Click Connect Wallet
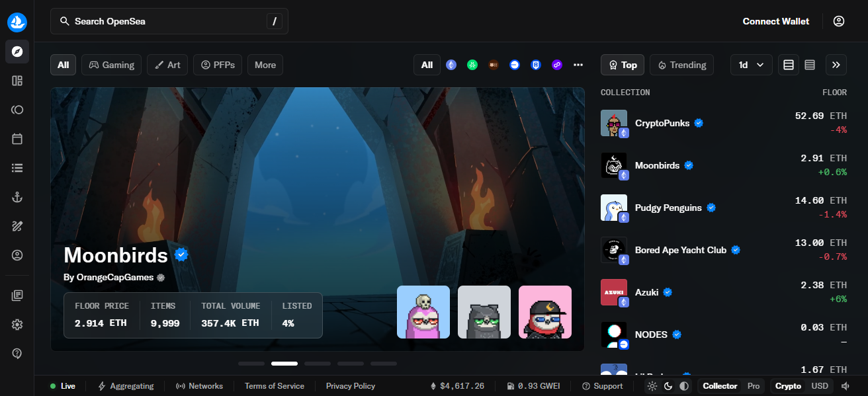 [775, 21]
